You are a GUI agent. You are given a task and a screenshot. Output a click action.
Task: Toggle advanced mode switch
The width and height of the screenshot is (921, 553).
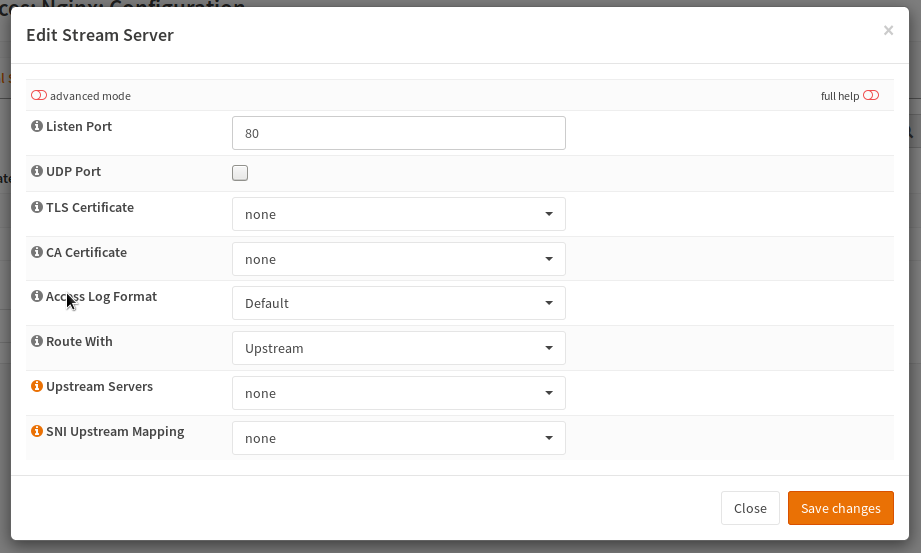point(39,96)
